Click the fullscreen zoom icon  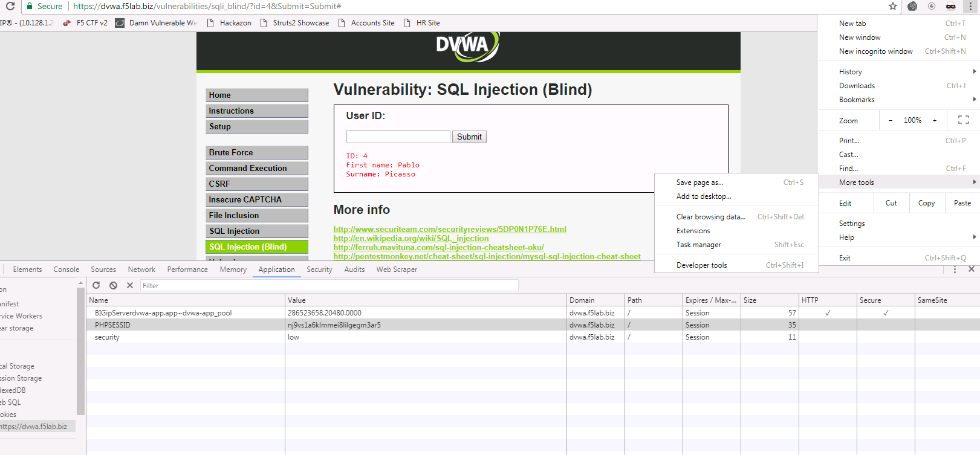click(x=964, y=120)
